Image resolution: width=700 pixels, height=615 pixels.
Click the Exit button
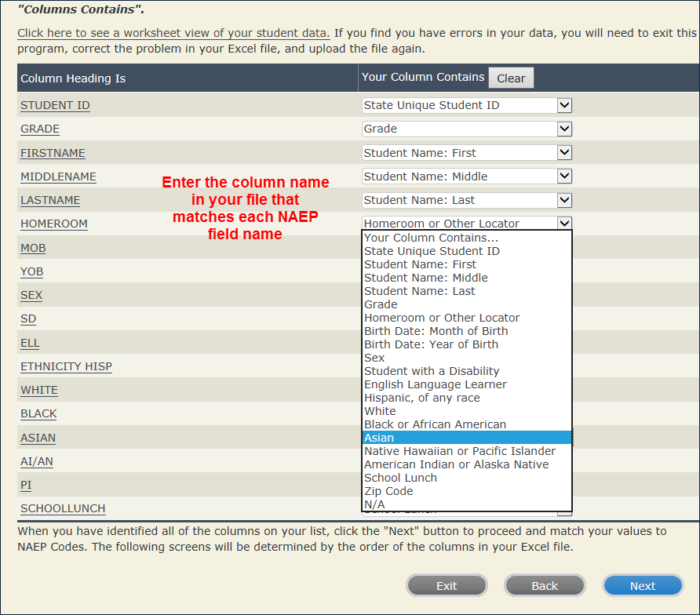[x=447, y=585]
